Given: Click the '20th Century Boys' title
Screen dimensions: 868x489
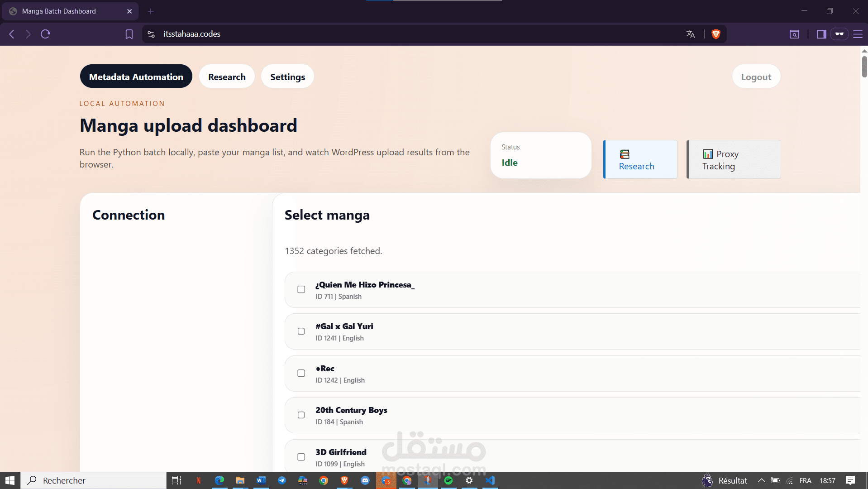Looking at the screenshot, I should [351, 410].
